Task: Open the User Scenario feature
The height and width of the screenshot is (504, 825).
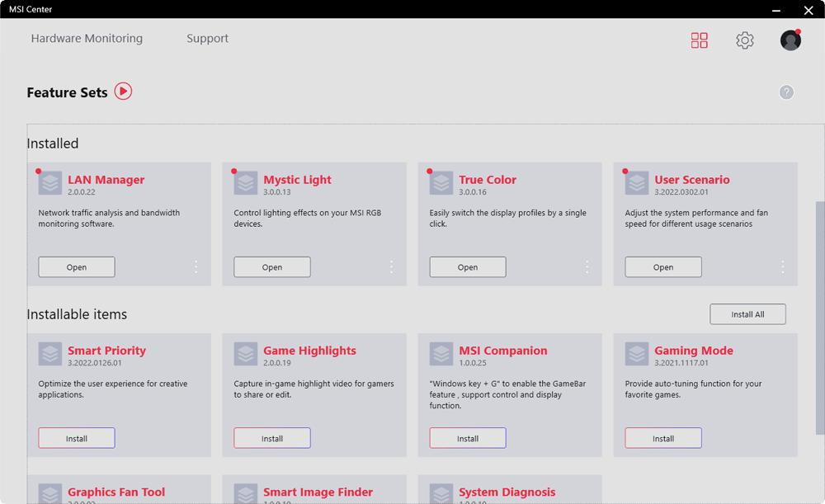Action: point(663,266)
